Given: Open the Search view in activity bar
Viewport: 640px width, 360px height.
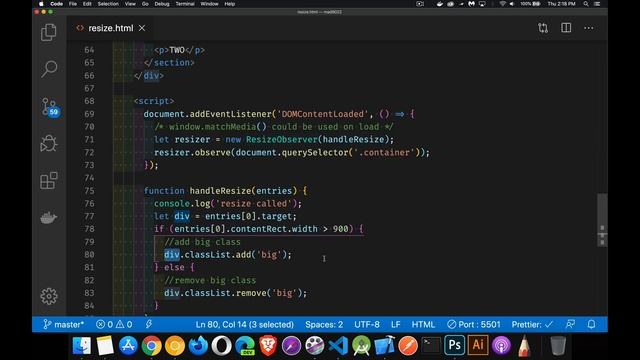Looking at the screenshot, I should (49, 69).
